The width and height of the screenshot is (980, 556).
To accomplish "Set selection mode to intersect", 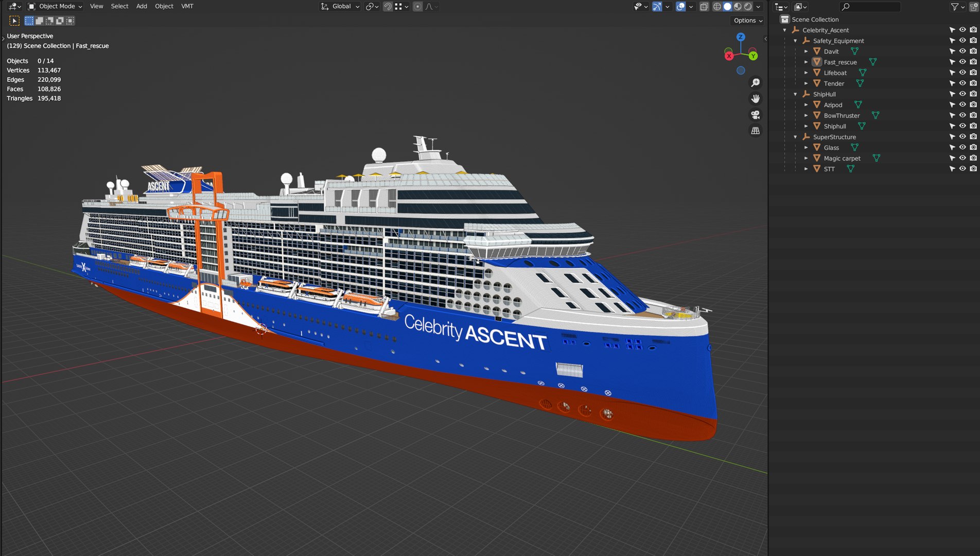I will pyautogui.click(x=70, y=21).
